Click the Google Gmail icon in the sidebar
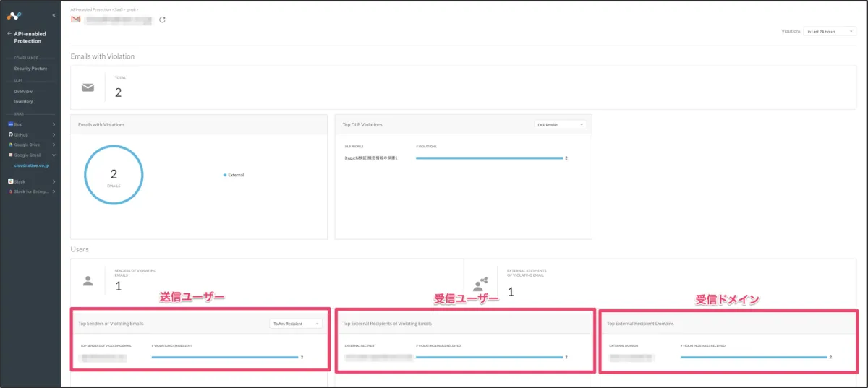This screenshot has width=868, height=388. point(10,155)
